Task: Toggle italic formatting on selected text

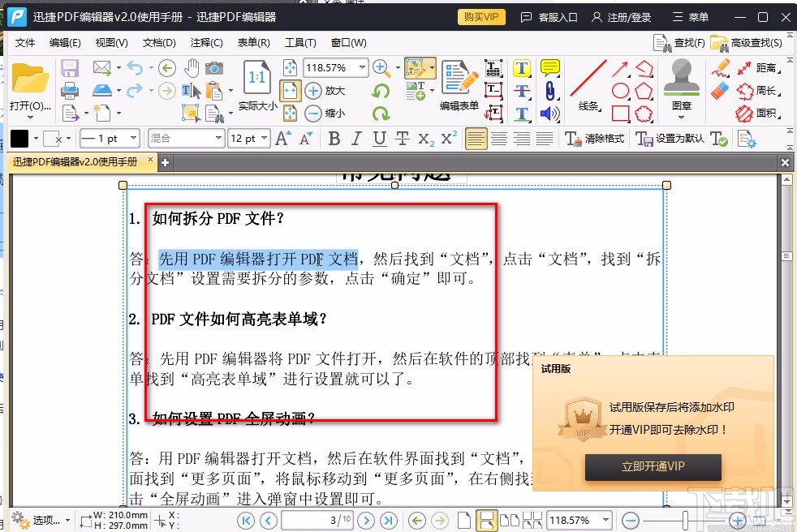Action: [357, 139]
